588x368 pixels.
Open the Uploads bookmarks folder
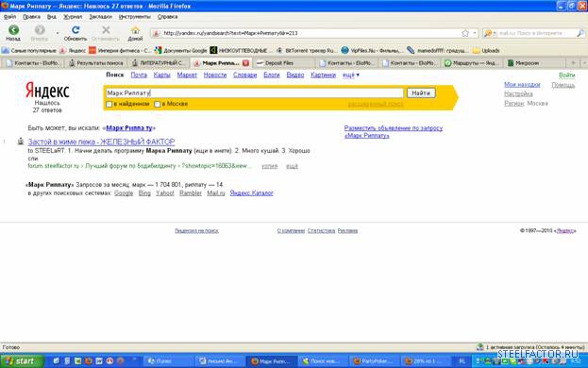[486, 51]
